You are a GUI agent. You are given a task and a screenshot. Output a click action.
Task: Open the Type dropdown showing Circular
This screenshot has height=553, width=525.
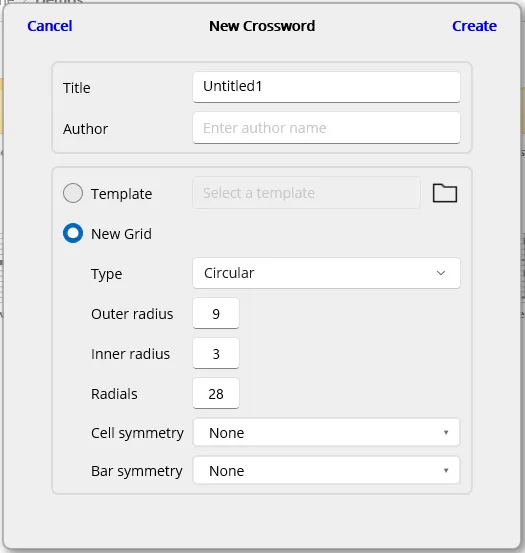pyautogui.click(x=326, y=273)
